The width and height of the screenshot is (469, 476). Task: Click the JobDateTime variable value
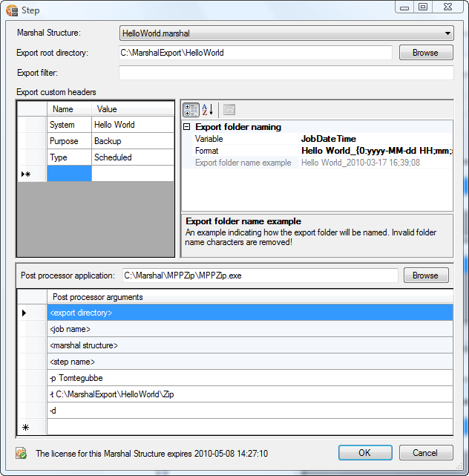329,139
